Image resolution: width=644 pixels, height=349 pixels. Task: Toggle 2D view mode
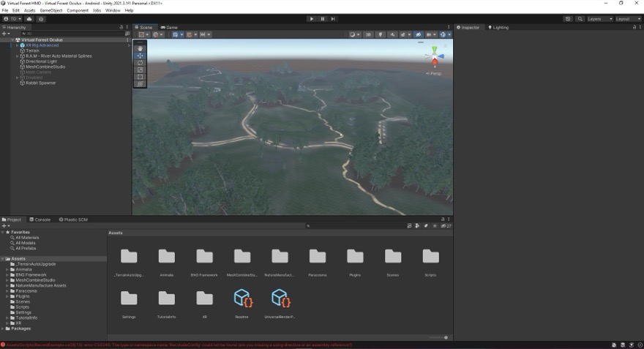click(x=368, y=34)
